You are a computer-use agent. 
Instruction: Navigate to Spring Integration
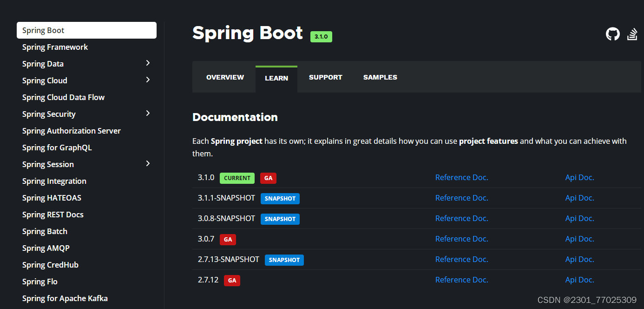click(x=54, y=181)
